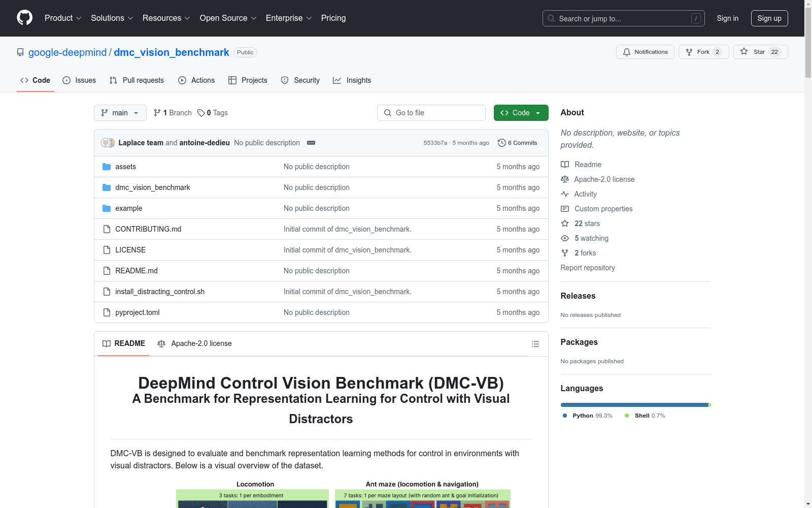Screen dimensions: 812x508
Task: Click the dmc_vision_benchmark folder icon
Action: point(107,187)
